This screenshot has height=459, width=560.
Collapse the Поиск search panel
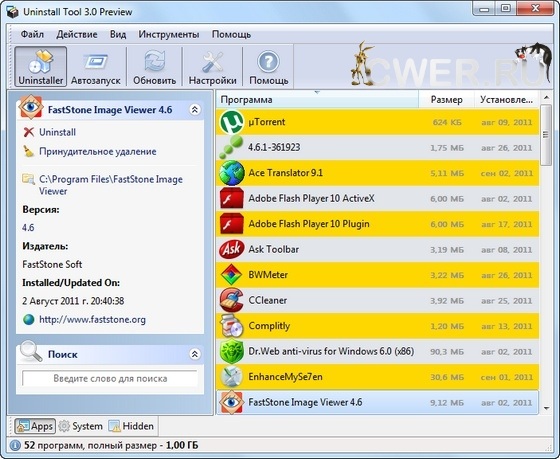pyautogui.click(x=195, y=354)
